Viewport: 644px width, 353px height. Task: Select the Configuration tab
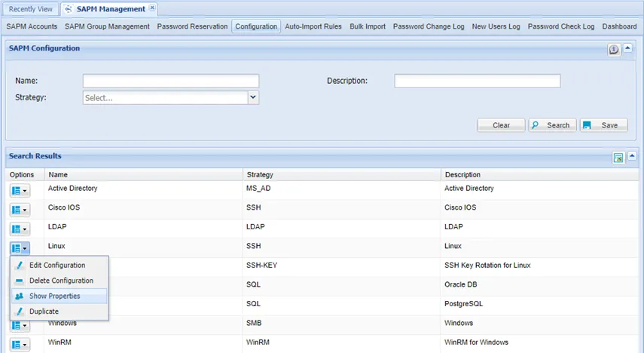(x=256, y=26)
